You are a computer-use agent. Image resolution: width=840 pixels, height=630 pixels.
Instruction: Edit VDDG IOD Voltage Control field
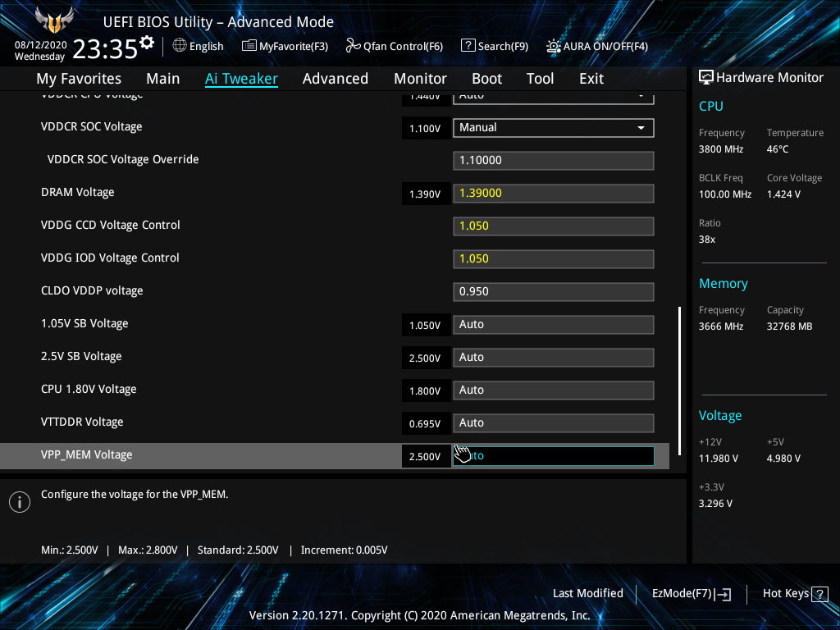(554, 258)
